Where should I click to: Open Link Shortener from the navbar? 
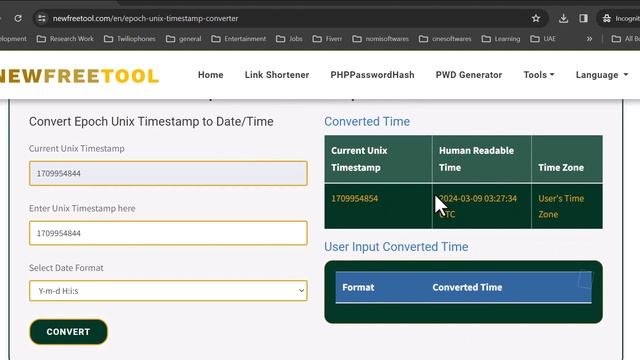(277, 75)
